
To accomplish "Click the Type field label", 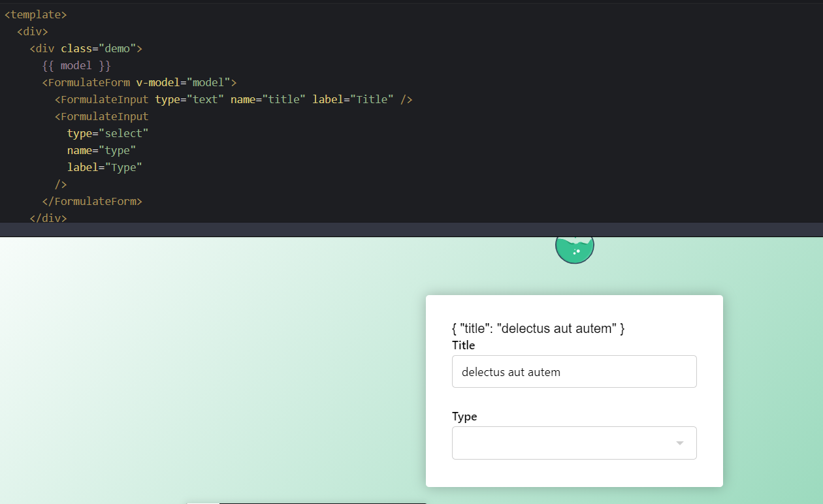I will point(464,417).
